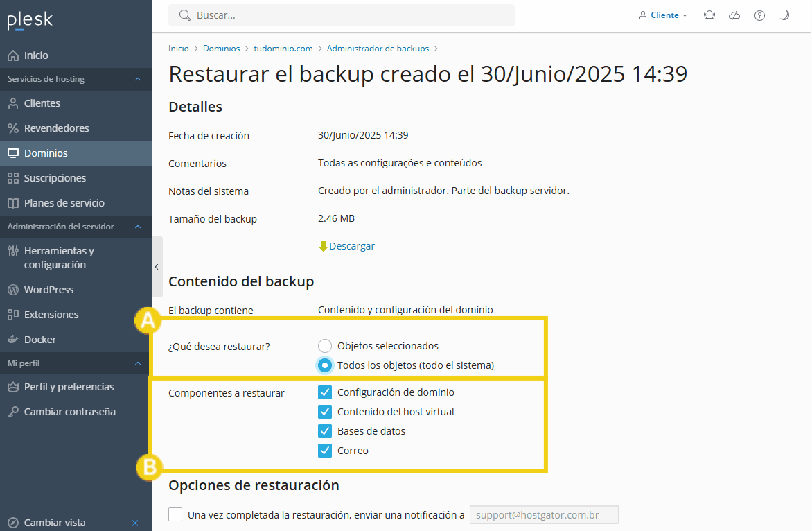Click the Cliente user icon in header

(x=643, y=15)
